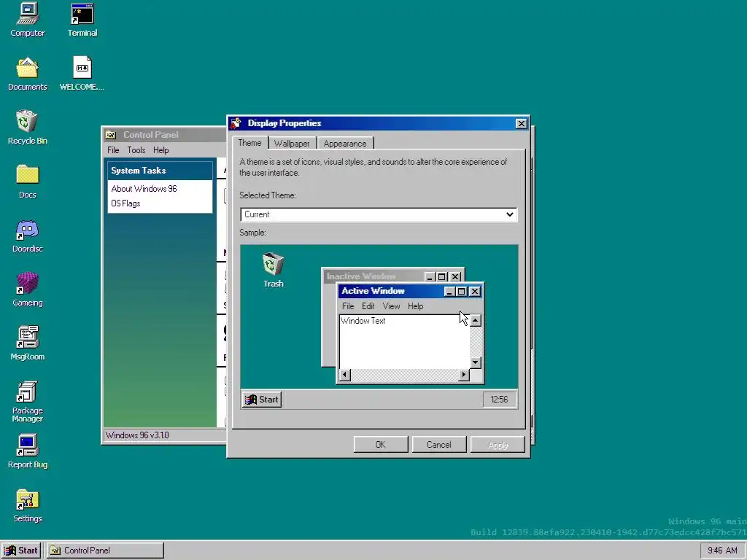This screenshot has height=560, width=747.
Task: Select the Docs folder icon
Action: tap(27, 182)
